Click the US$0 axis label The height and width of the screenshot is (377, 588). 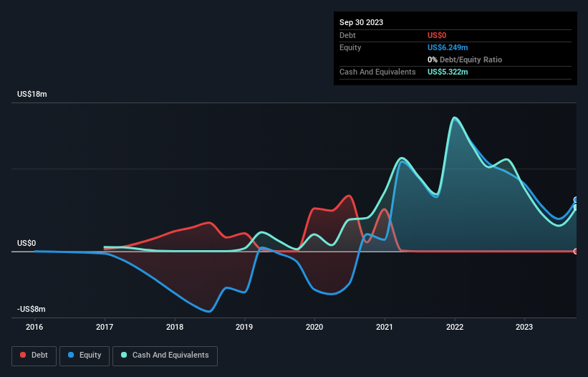click(x=26, y=243)
